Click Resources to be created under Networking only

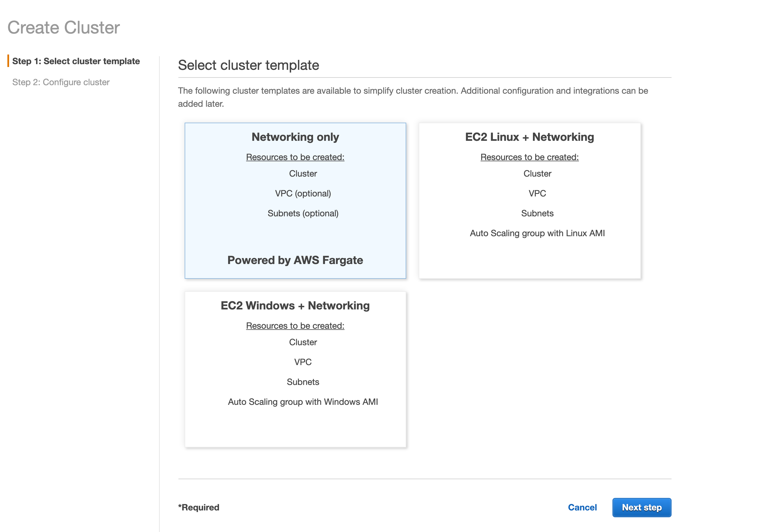click(295, 157)
